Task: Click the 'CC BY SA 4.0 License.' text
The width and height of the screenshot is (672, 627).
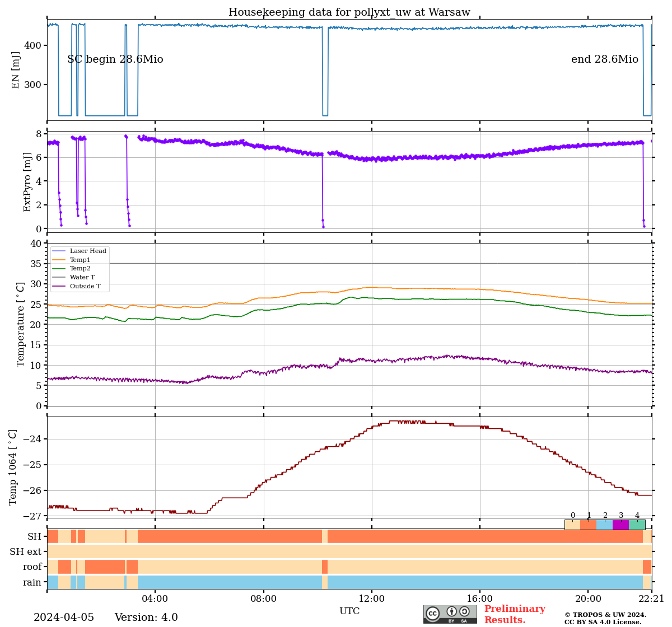Action: pos(603,622)
